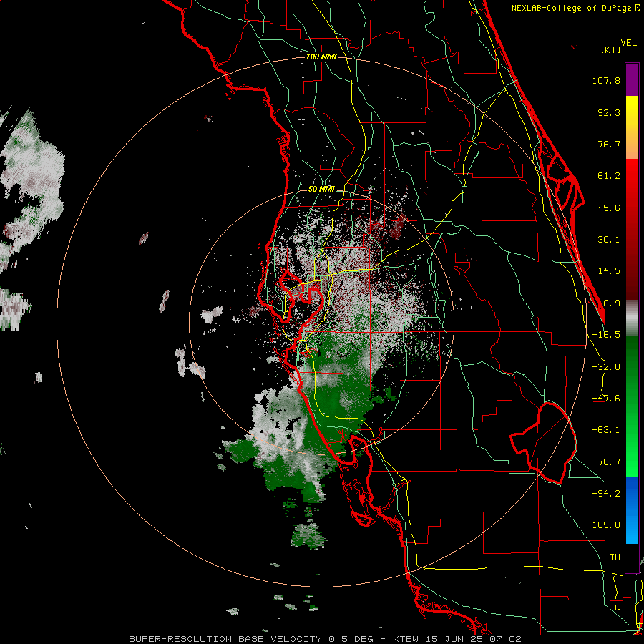Click the -63.1 legend value
This screenshot has height=644, width=644.
pyautogui.click(x=606, y=430)
